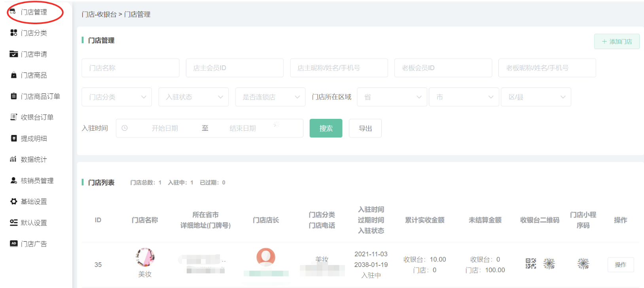Open the 入驻状态 dropdown
This screenshot has height=288, width=644.
tap(193, 97)
